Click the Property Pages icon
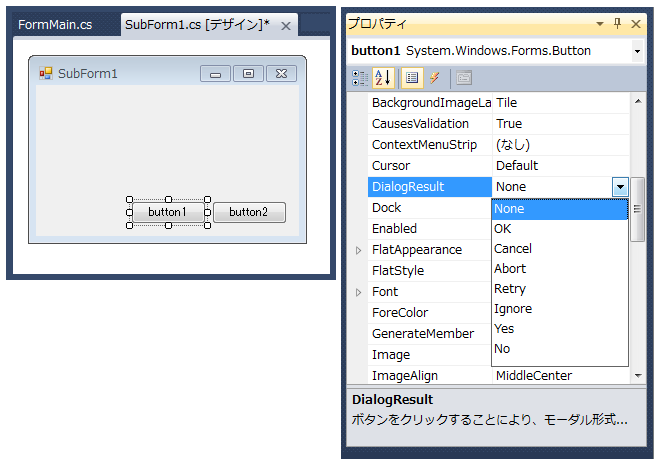 (464, 78)
